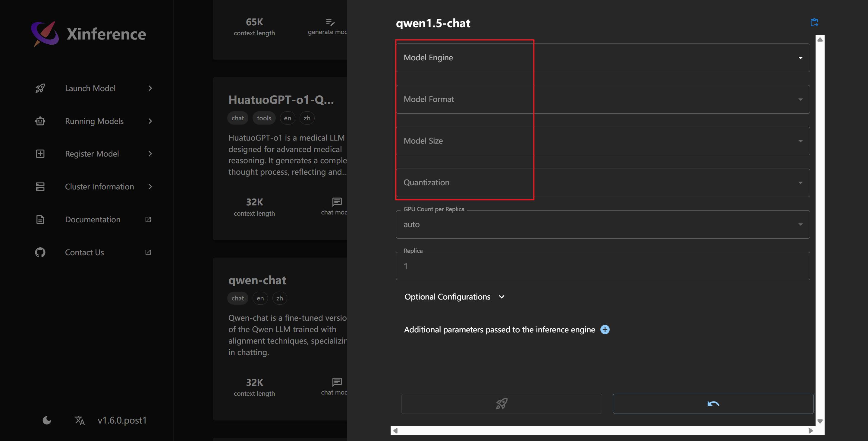Click the Replica input field
This screenshot has height=441, width=868.
[603, 266]
